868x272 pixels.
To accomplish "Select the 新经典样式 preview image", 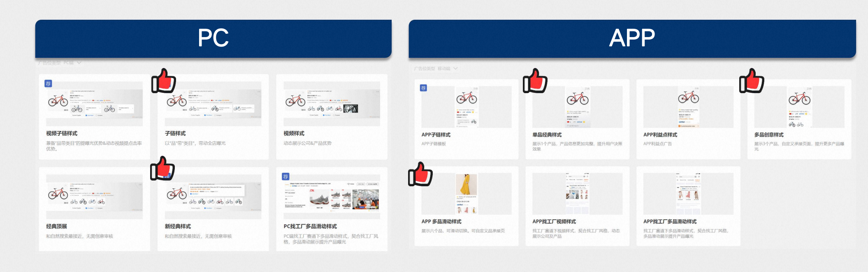I will coord(213,197).
